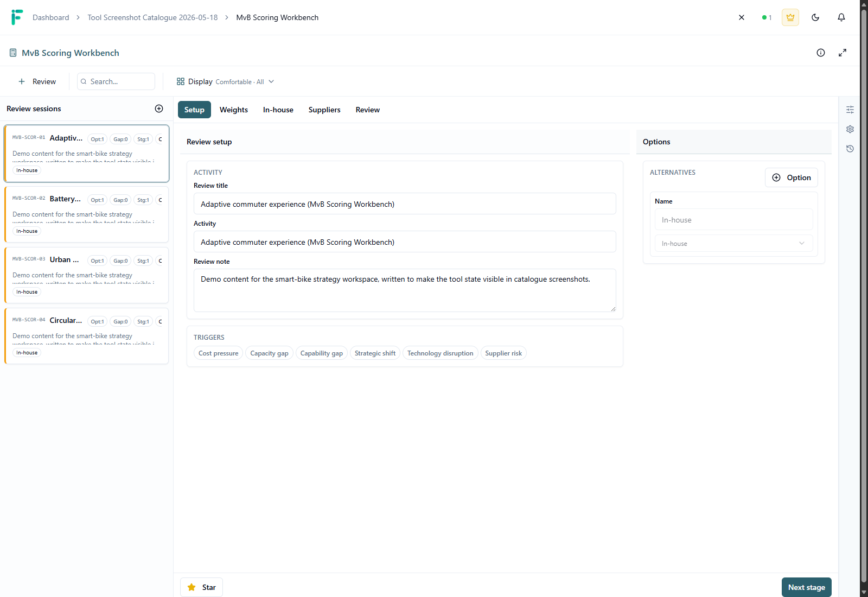Toggle the Capability gap trigger chip
The height and width of the screenshot is (597, 868).
pyautogui.click(x=322, y=353)
